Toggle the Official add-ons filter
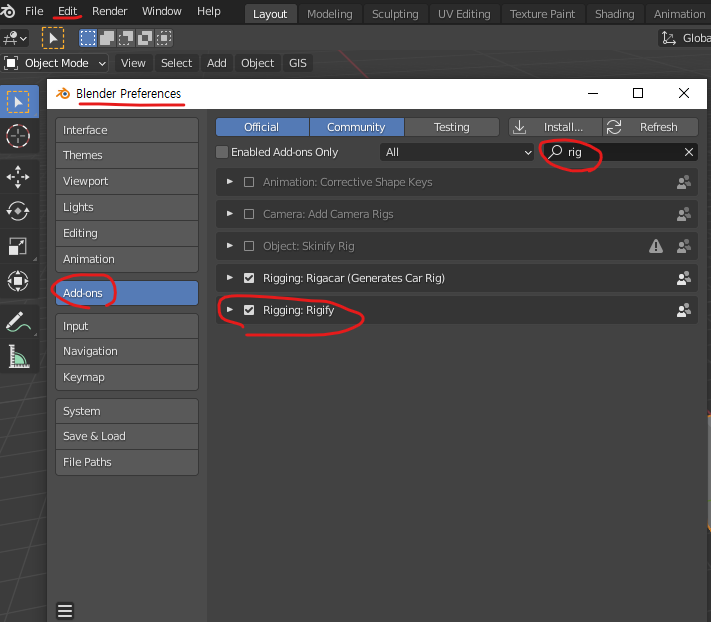This screenshot has height=622, width=711. tap(262, 127)
